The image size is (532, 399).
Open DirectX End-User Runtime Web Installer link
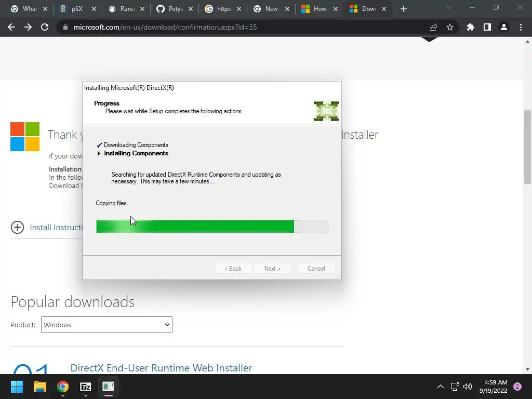point(161,368)
